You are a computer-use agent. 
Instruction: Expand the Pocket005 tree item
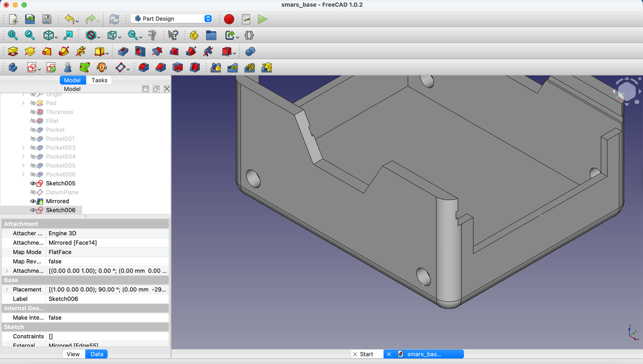click(23, 165)
